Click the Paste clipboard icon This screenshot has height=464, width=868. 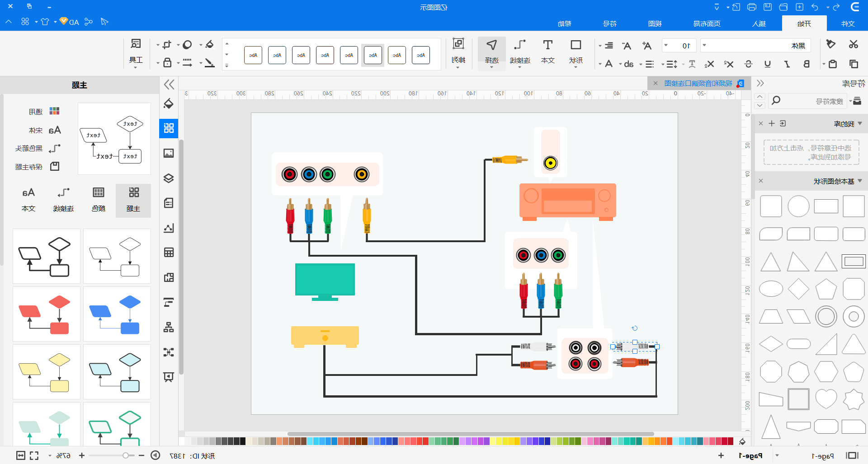click(x=833, y=64)
